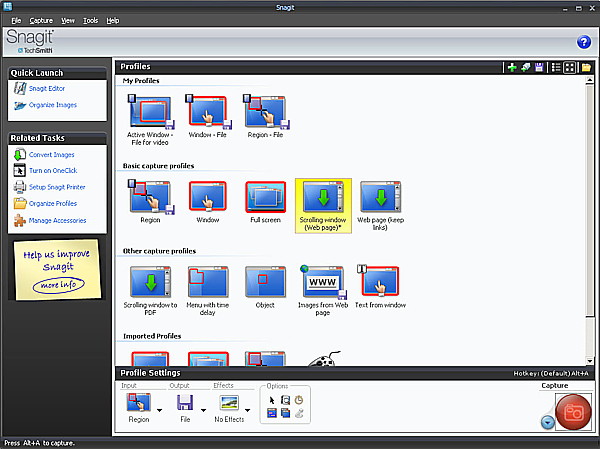600x449 pixels.
Task: Select the Window - File profile
Action: (x=208, y=117)
